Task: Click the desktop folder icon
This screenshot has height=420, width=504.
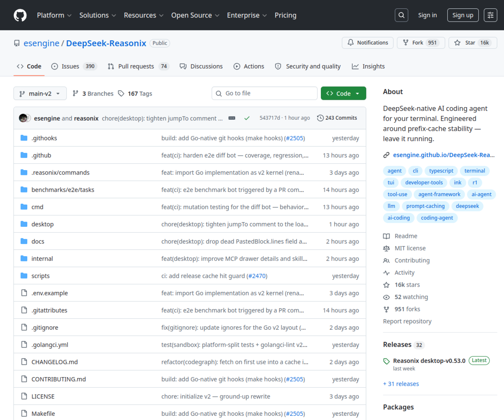Action: [24, 224]
